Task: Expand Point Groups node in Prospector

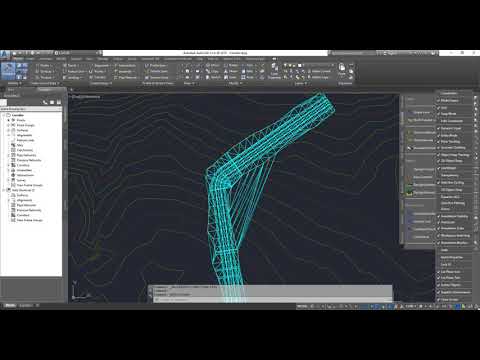Action: click(x=9, y=125)
